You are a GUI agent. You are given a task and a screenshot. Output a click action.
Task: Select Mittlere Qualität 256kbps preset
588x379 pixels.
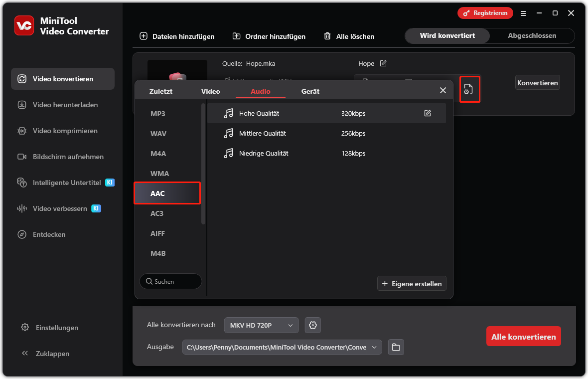pyautogui.click(x=326, y=133)
